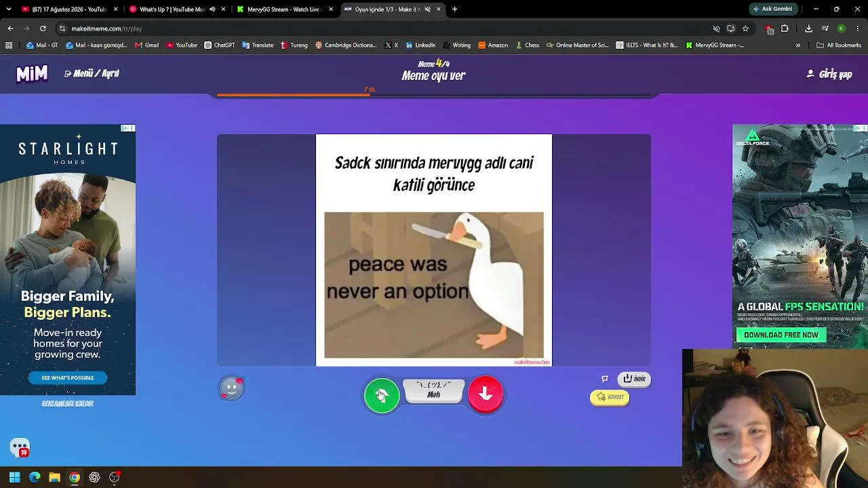Save the meme with KAYDET button
The height and width of the screenshot is (488, 868).
(610, 397)
